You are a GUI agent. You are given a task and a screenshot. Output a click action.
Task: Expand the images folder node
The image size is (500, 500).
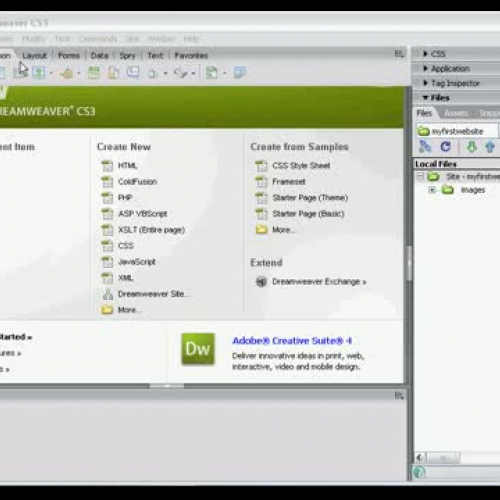(x=432, y=190)
